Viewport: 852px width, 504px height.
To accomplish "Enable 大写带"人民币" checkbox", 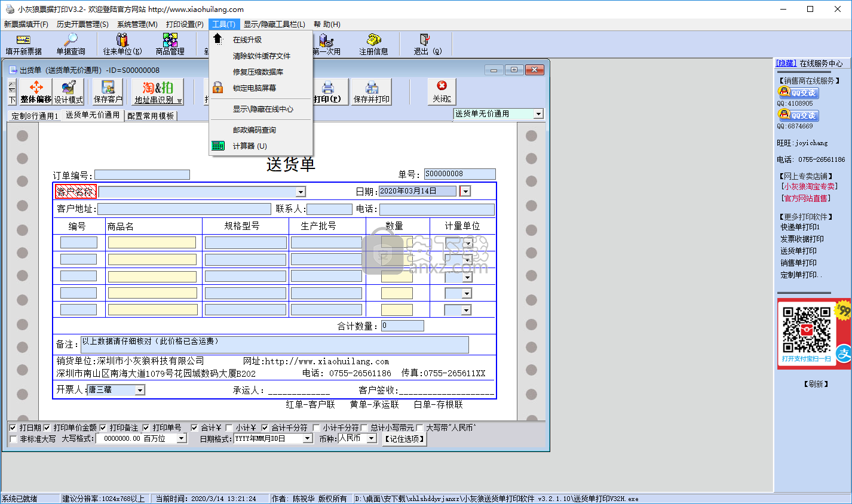I will (419, 428).
